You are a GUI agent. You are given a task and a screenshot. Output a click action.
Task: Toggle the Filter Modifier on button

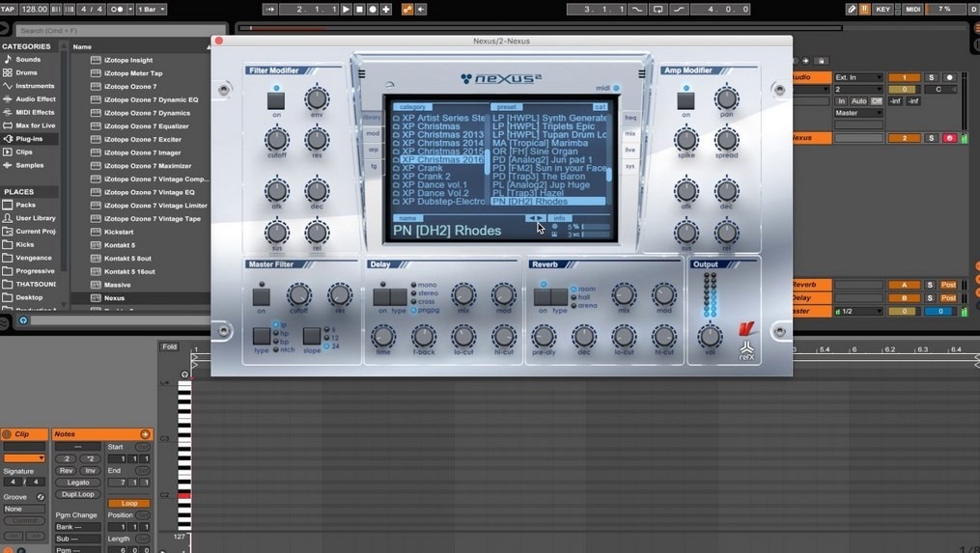[275, 100]
